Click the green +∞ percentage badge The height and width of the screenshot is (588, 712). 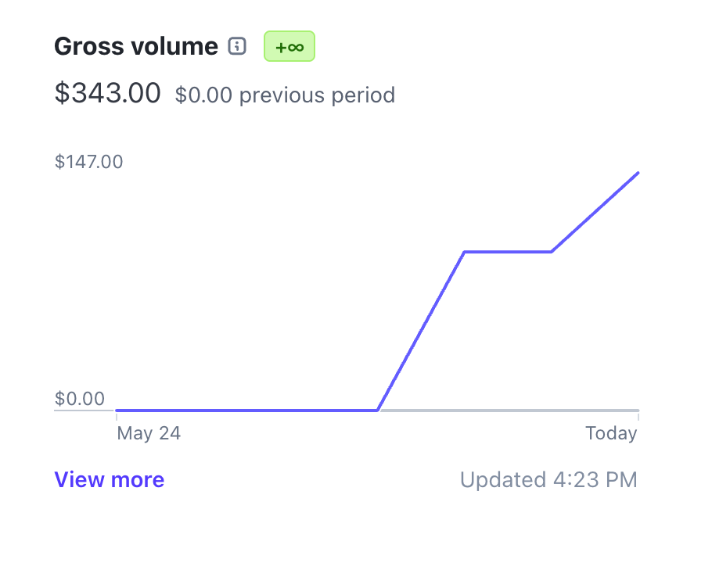click(289, 47)
